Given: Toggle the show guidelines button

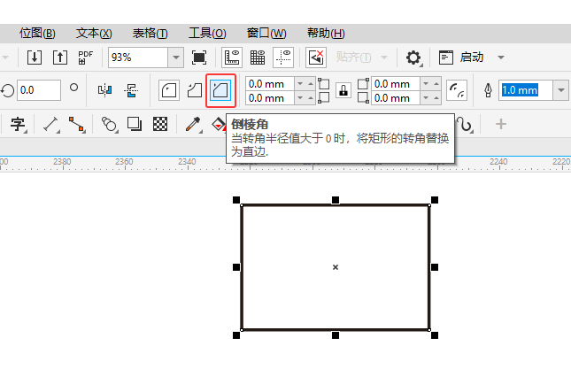Looking at the screenshot, I should click(x=283, y=58).
